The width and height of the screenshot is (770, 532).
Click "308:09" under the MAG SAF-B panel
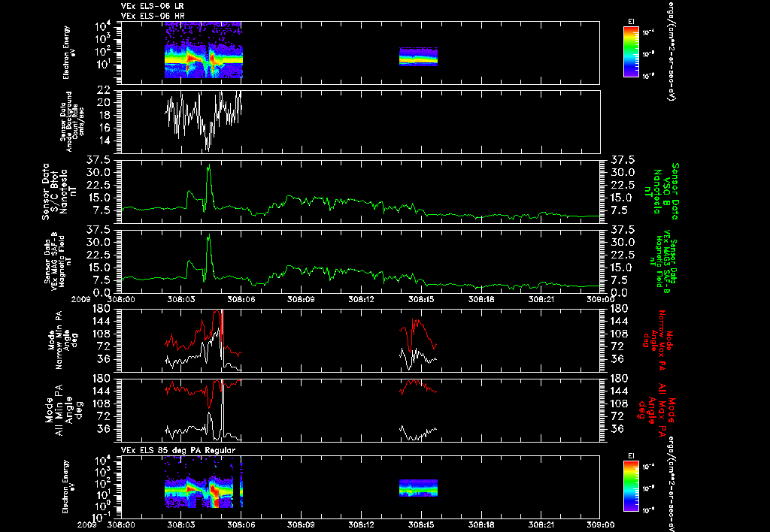click(301, 299)
